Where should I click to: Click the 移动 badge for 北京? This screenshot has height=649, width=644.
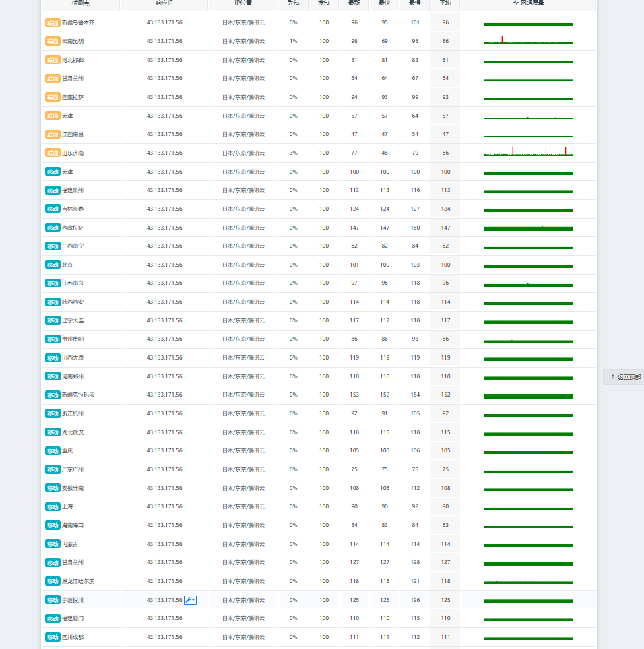53,265
